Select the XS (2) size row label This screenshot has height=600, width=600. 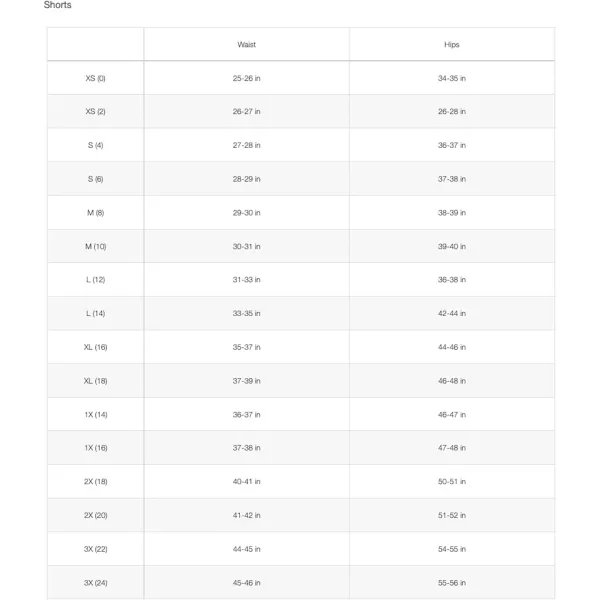(x=96, y=112)
